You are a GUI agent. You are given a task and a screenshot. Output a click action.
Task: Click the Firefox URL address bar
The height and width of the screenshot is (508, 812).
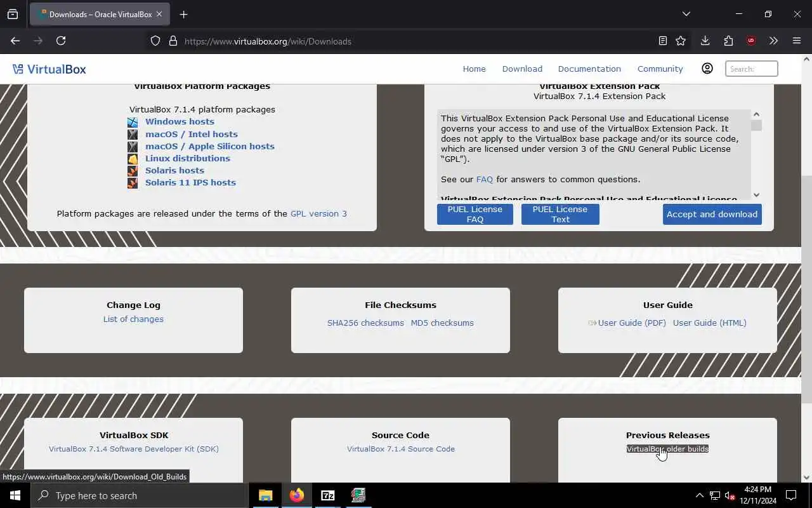406,41
